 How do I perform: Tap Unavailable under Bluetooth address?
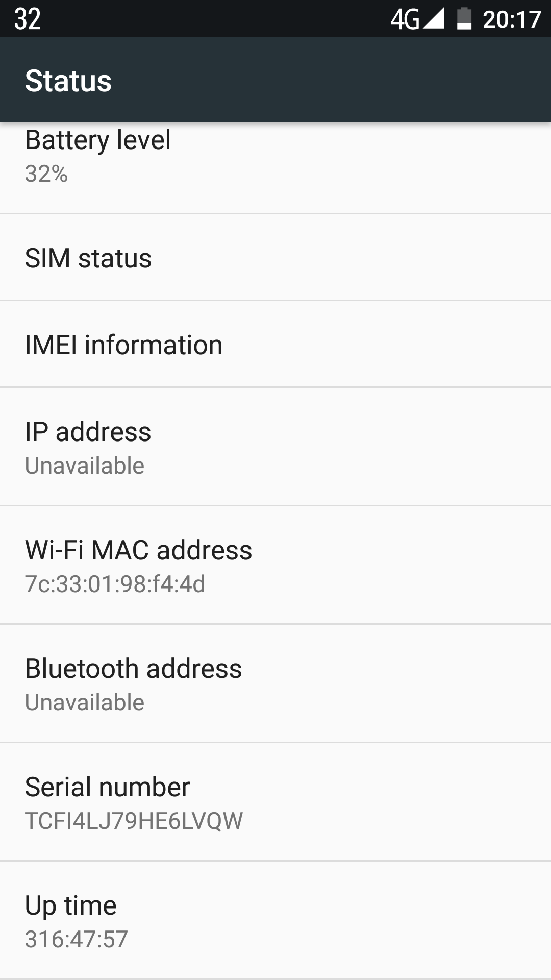85,702
